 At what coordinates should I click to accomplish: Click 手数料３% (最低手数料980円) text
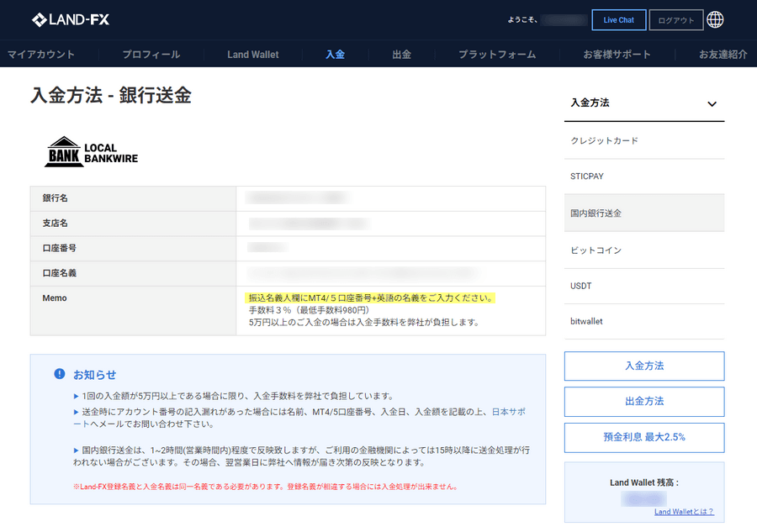tap(309, 310)
